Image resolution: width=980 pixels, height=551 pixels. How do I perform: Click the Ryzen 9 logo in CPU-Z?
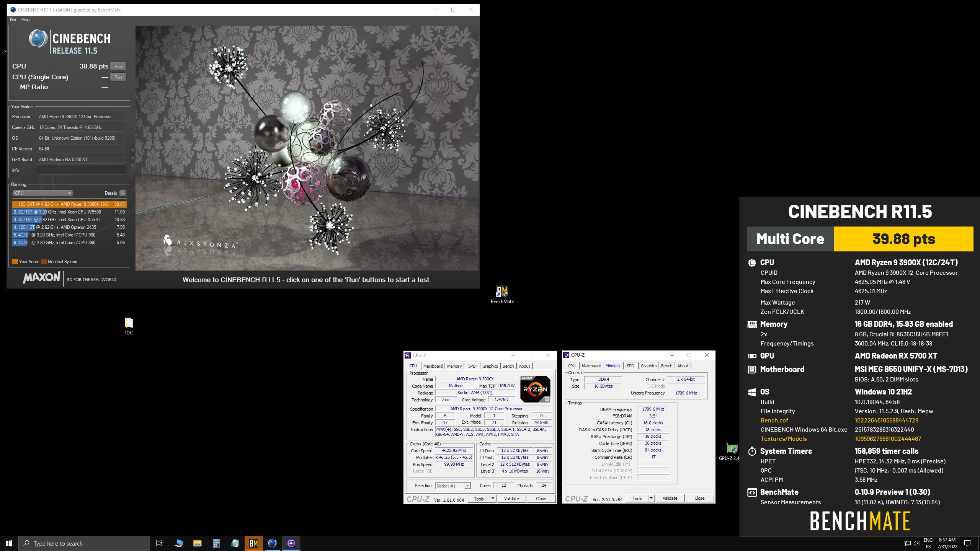[x=535, y=389]
